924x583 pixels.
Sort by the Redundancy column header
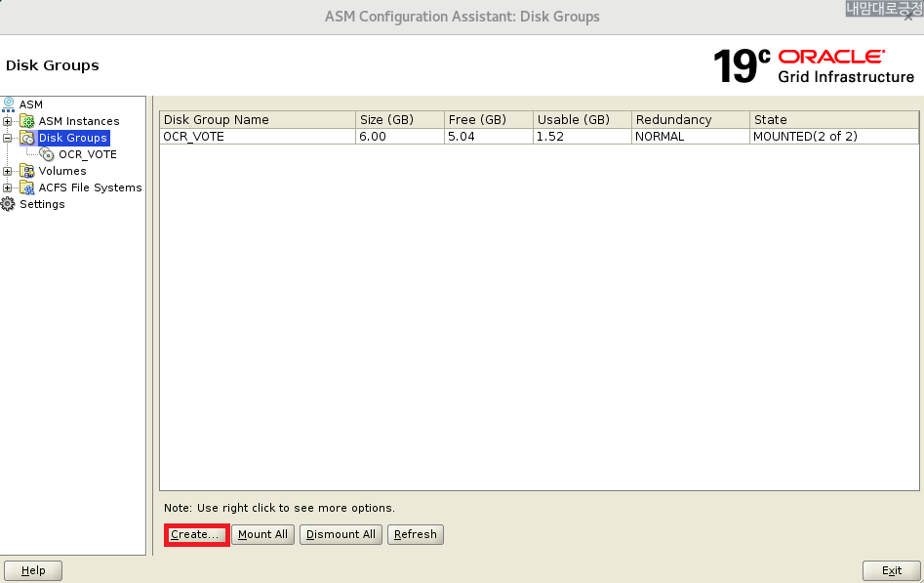(x=691, y=120)
